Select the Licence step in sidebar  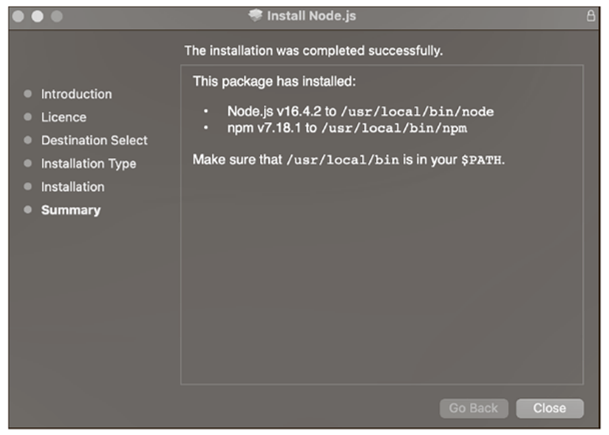point(63,117)
